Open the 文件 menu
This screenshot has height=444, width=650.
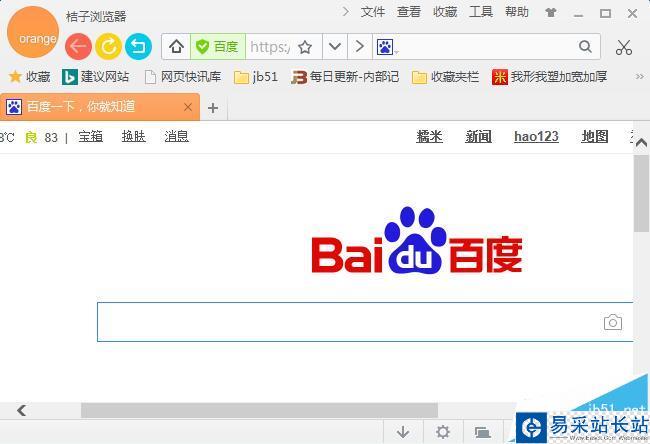click(x=373, y=12)
